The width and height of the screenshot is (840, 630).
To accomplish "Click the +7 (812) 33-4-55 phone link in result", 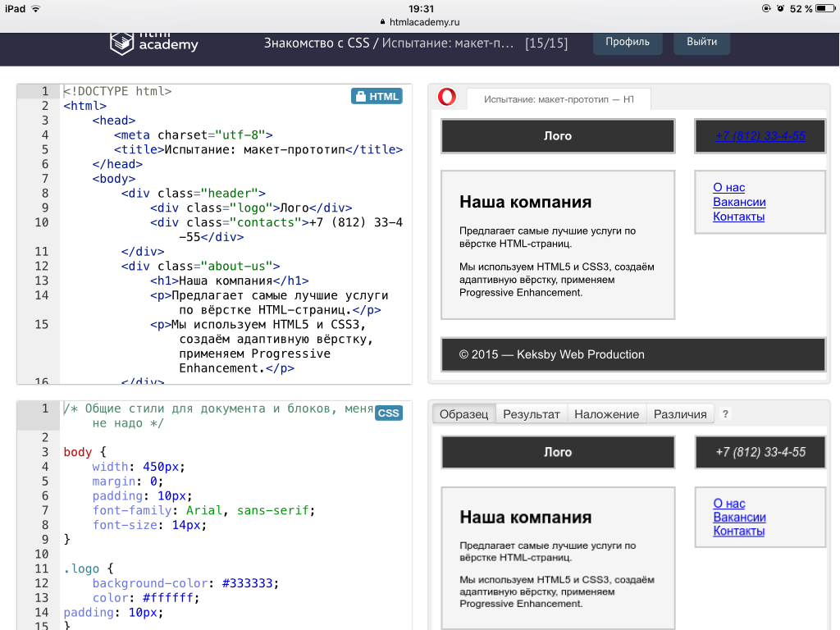I will [760, 136].
